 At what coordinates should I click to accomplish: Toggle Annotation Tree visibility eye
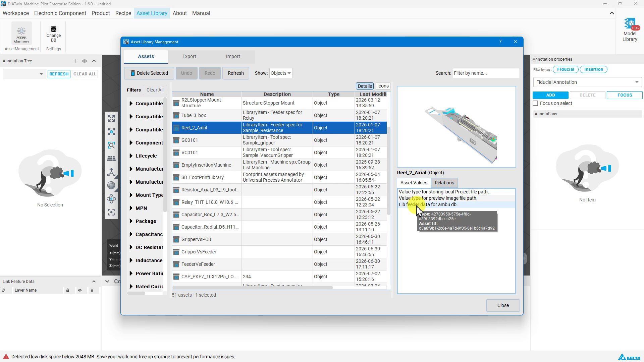pos(85,61)
